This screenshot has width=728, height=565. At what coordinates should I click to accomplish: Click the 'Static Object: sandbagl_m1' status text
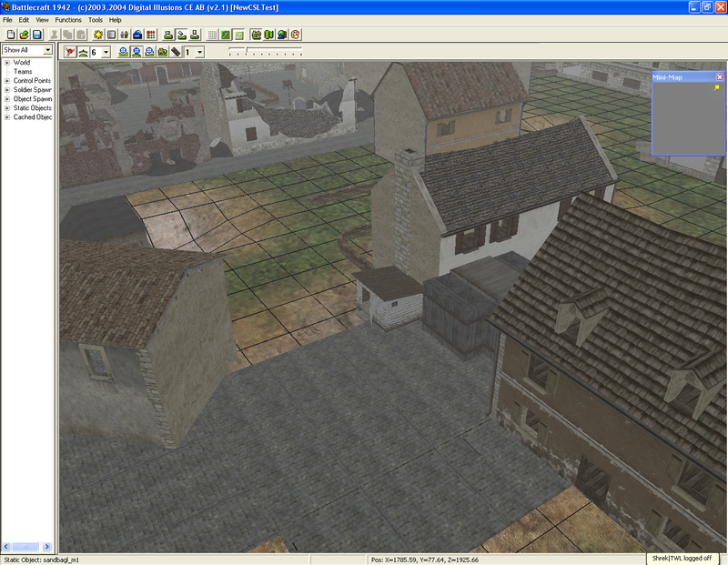pos(41,560)
